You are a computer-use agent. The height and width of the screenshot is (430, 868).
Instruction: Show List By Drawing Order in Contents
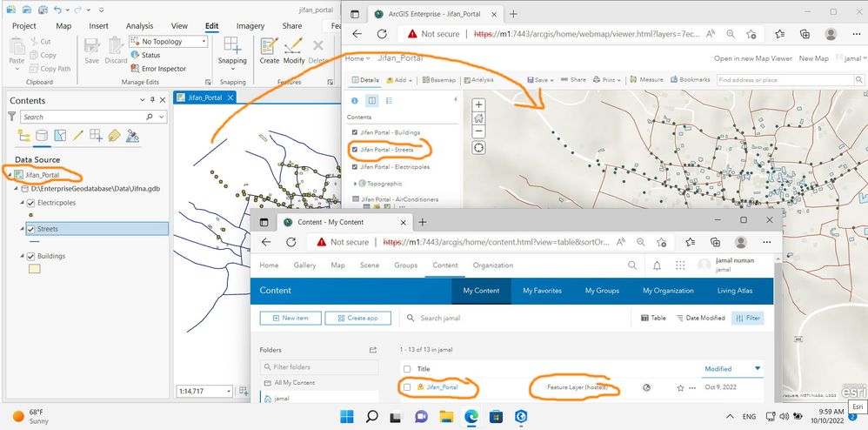[23, 135]
